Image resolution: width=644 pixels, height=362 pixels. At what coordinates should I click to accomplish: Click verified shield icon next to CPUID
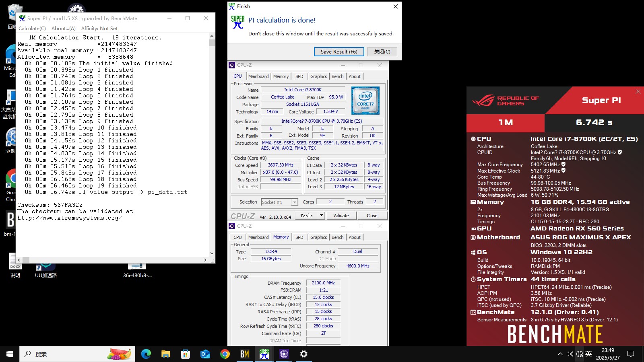(x=620, y=152)
